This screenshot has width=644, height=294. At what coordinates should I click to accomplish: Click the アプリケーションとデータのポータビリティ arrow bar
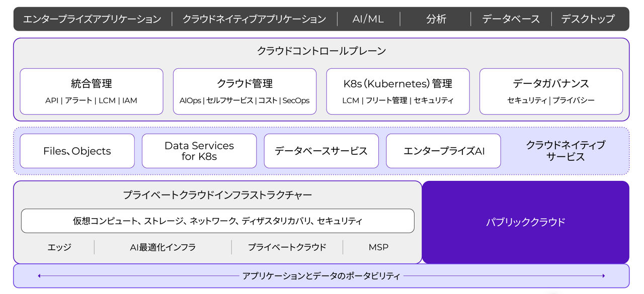click(321, 275)
